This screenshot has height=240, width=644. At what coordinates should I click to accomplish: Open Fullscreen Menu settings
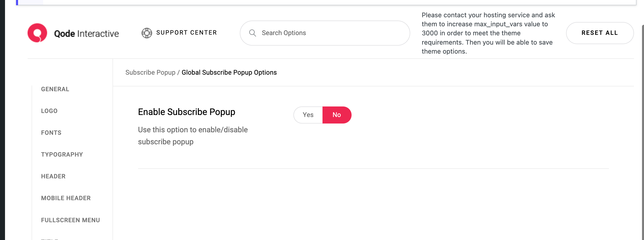pyautogui.click(x=70, y=220)
